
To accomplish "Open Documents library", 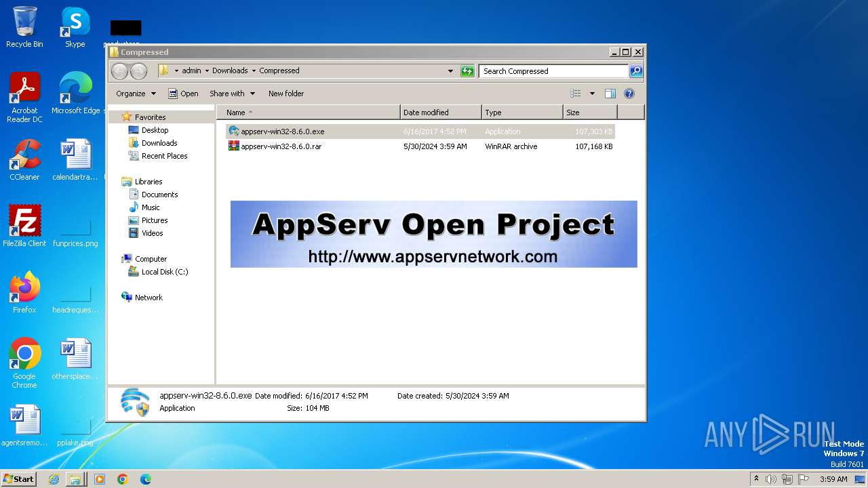I will click(159, 195).
